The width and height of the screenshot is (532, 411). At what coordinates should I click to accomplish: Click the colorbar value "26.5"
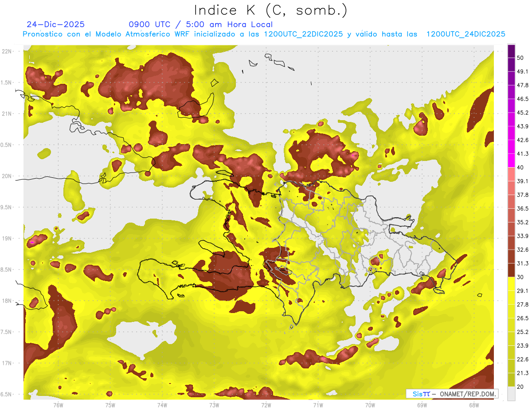click(x=523, y=318)
